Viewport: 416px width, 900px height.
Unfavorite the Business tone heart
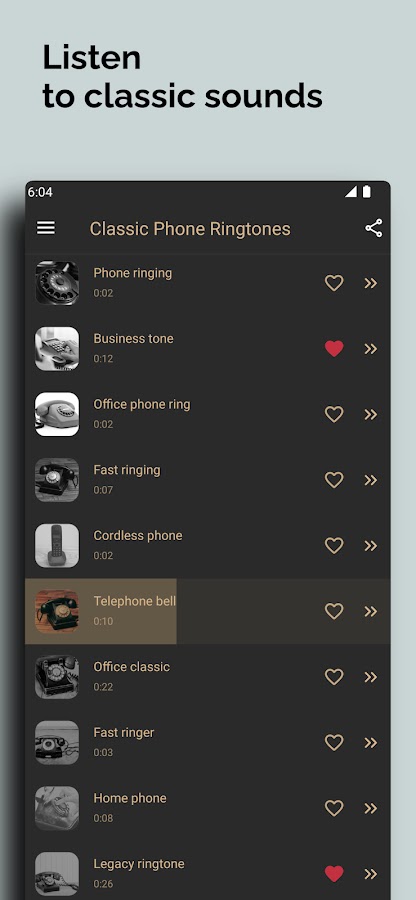tap(334, 348)
